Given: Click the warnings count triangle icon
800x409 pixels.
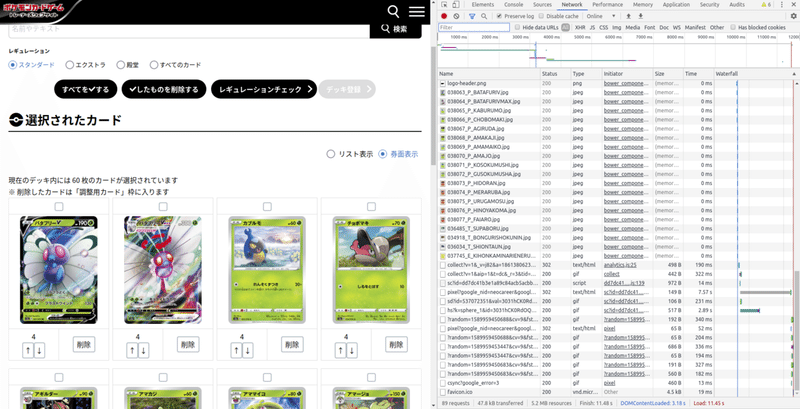Looking at the screenshot, I should tap(763, 5).
